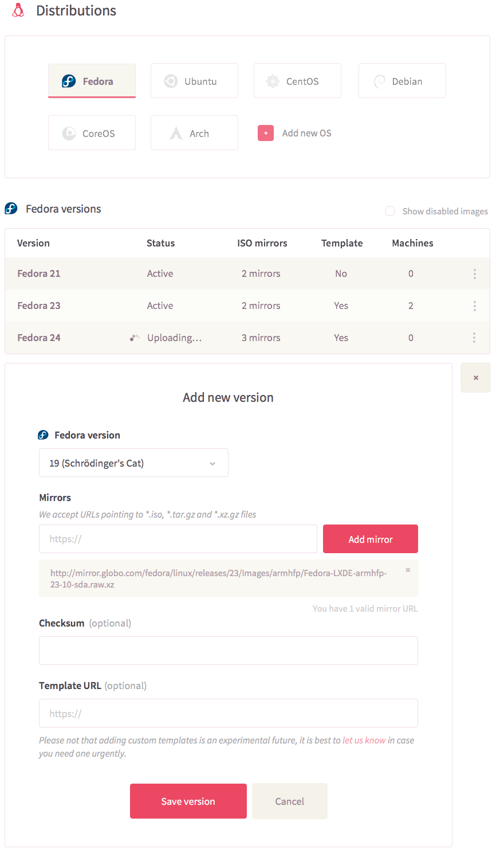Open the options menu for Fedora 24
Screen dimensions: 504x857
click(x=475, y=338)
